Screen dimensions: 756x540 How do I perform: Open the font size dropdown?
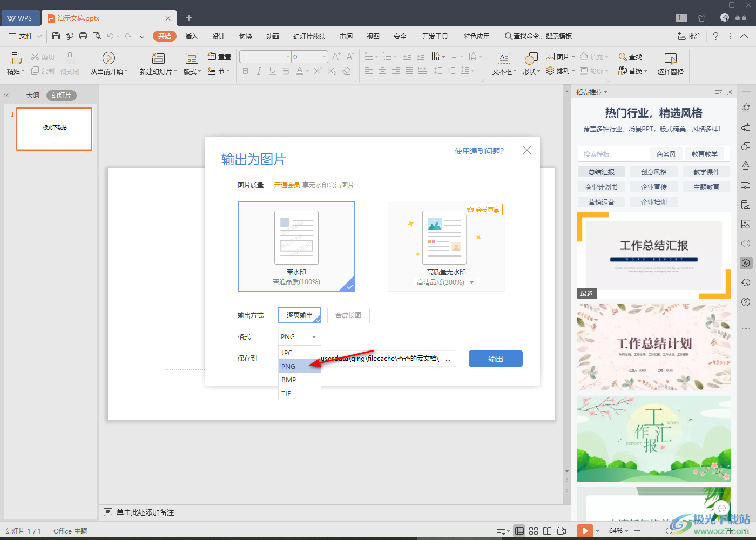(325, 57)
